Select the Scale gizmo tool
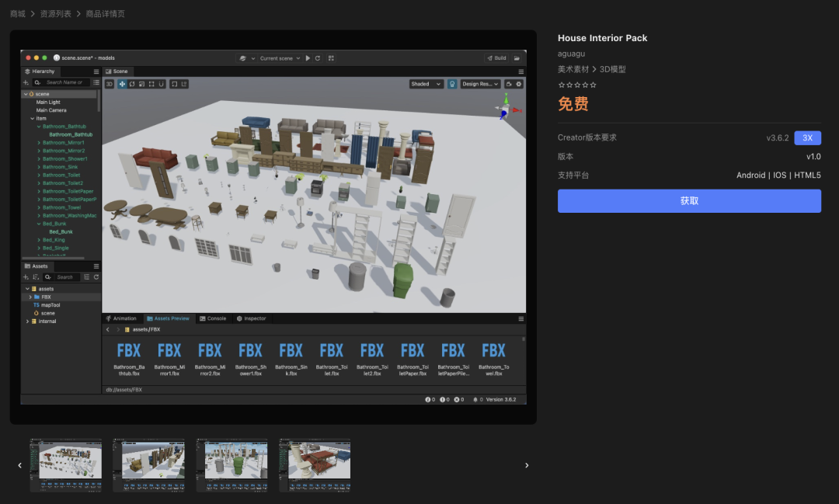Viewport: 839px width, 504px height. coord(142,84)
